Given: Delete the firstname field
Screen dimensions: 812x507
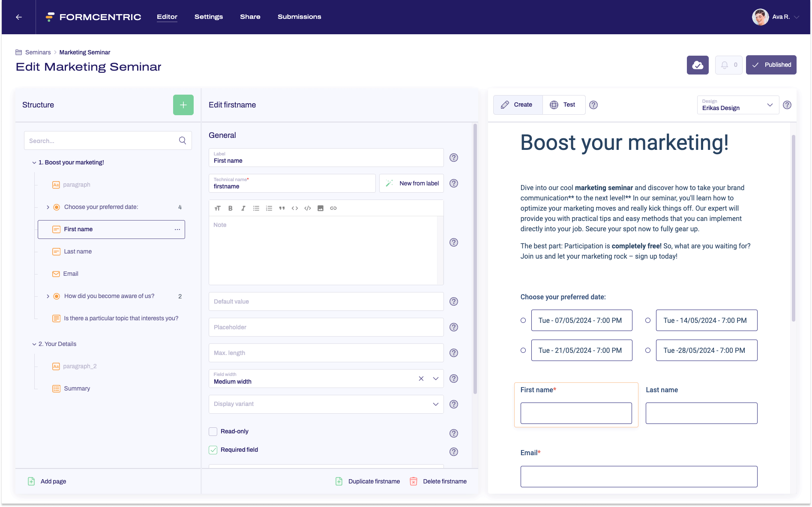Looking at the screenshot, I should tap(438, 481).
